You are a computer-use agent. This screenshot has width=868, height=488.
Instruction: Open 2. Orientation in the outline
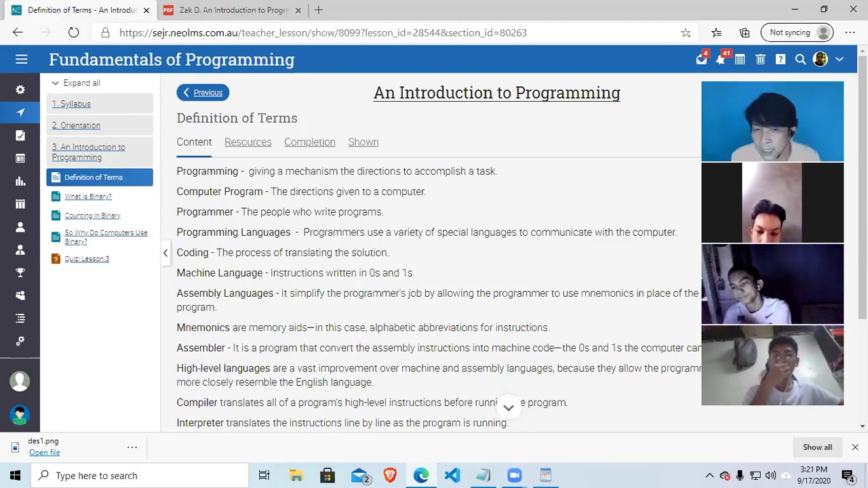point(76,125)
